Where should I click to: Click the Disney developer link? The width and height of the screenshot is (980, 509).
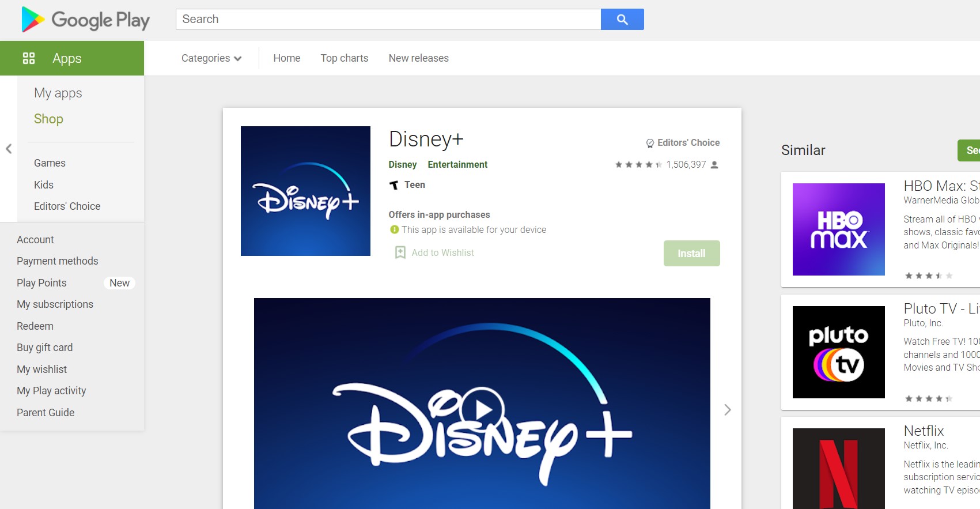point(403,165)
